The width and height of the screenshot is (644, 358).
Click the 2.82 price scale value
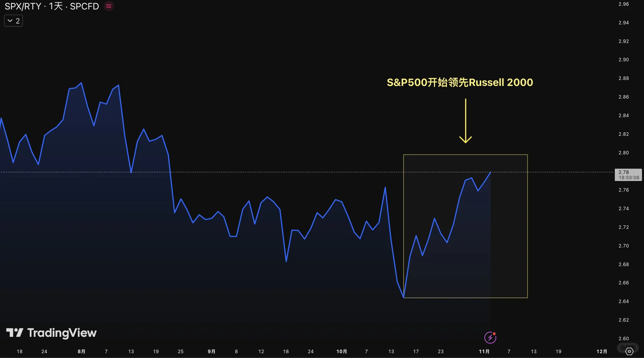[624, 134]
